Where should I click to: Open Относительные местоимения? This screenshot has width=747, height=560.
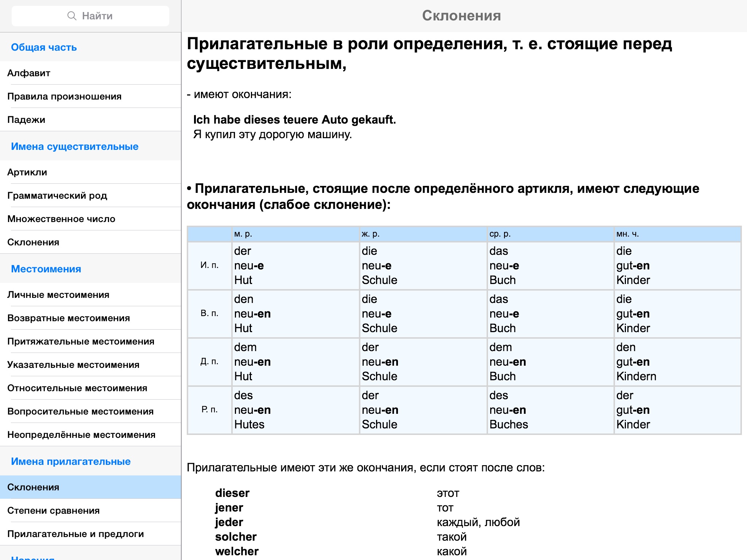click(90, 388)
